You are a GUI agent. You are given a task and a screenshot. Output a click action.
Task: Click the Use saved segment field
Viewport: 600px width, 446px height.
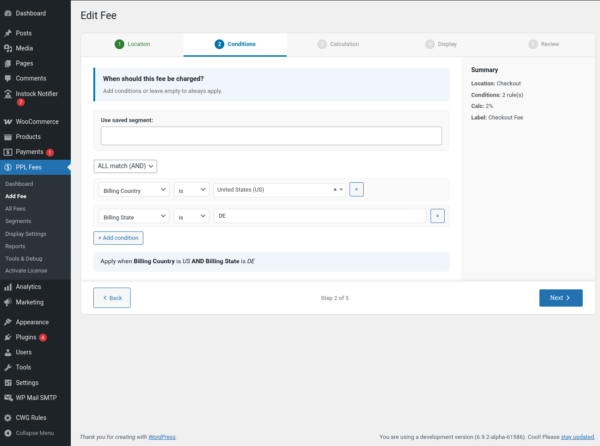click(x=271, y=136)
